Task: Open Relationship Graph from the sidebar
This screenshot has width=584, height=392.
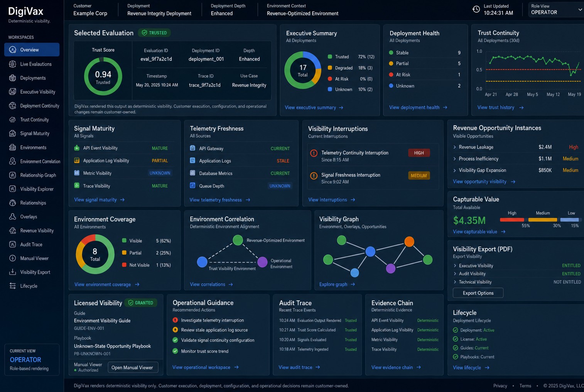Action: 32,175
